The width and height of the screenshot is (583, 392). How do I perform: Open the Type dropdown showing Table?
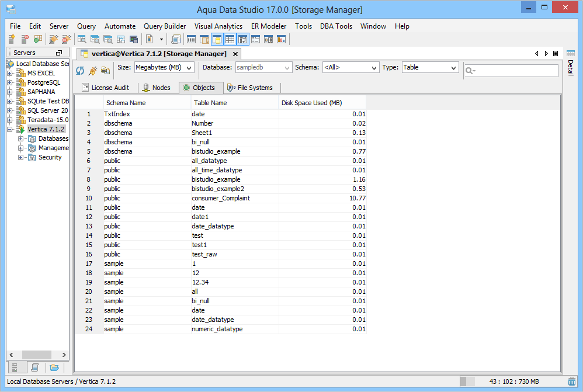coord(430,68)
